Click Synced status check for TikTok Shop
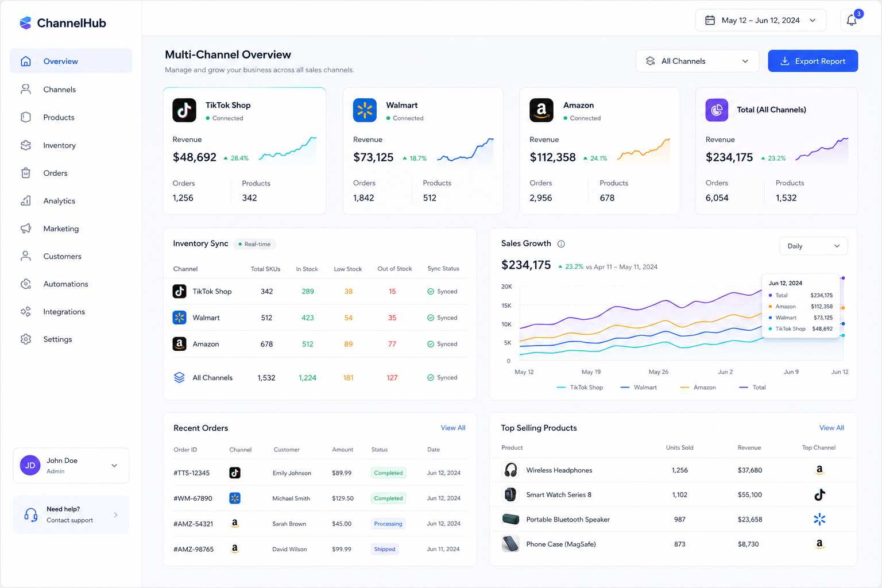The height and width of the screenshot is (588, 882). (431, 292)
